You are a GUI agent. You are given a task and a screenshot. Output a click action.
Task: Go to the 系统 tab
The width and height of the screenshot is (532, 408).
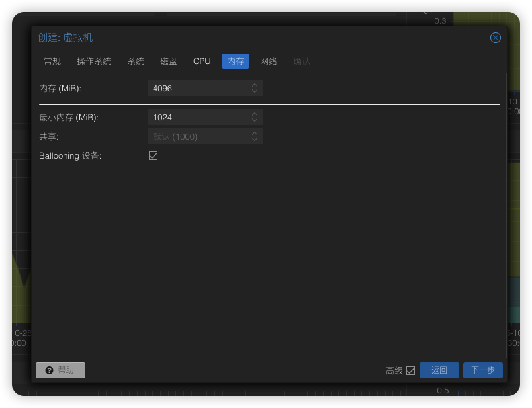136,61
